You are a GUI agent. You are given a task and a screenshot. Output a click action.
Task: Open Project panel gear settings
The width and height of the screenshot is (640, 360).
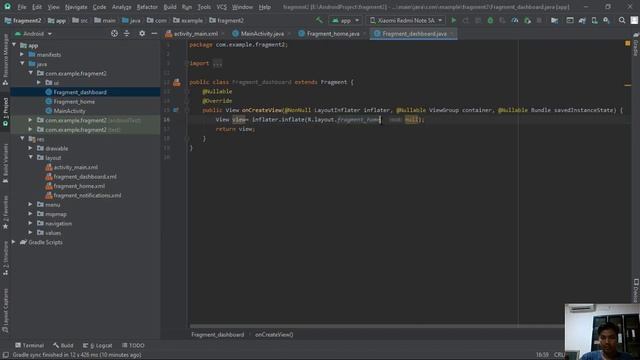[x=142, y=33]
